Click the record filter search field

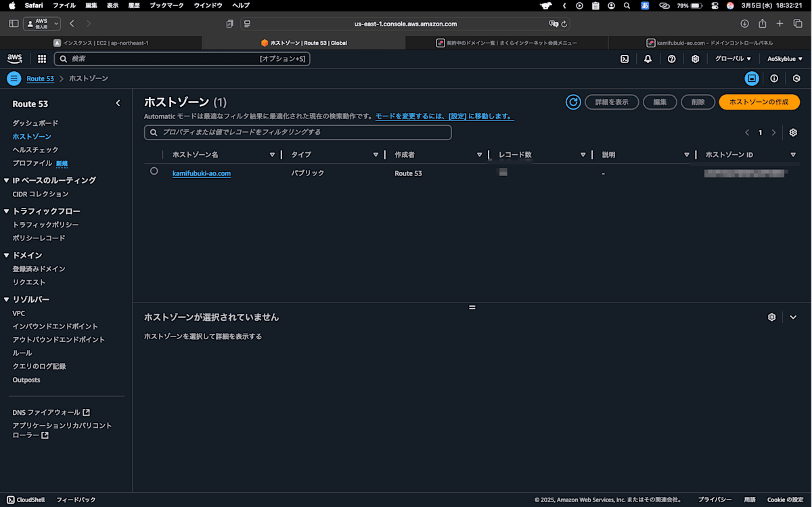tap(298, 132)
